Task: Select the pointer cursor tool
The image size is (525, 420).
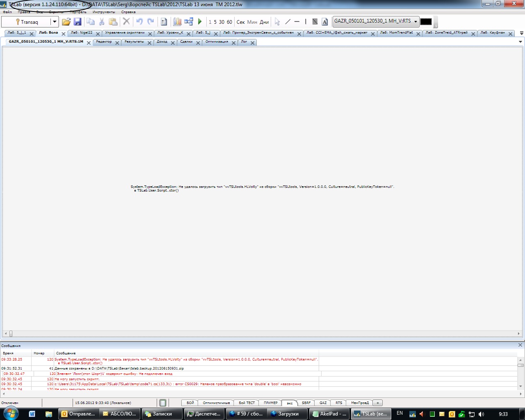Action: (x=277, y=22)
